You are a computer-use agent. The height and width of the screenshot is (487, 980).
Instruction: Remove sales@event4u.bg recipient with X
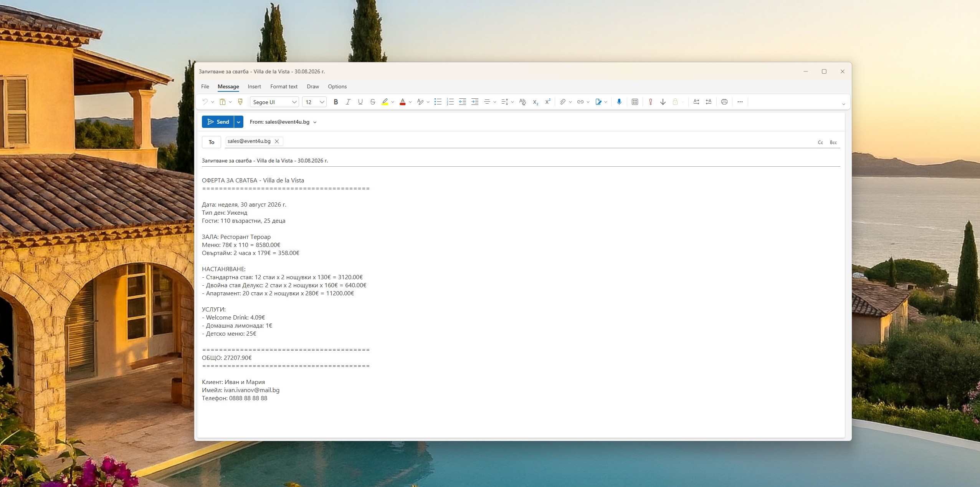click(277, 141)
